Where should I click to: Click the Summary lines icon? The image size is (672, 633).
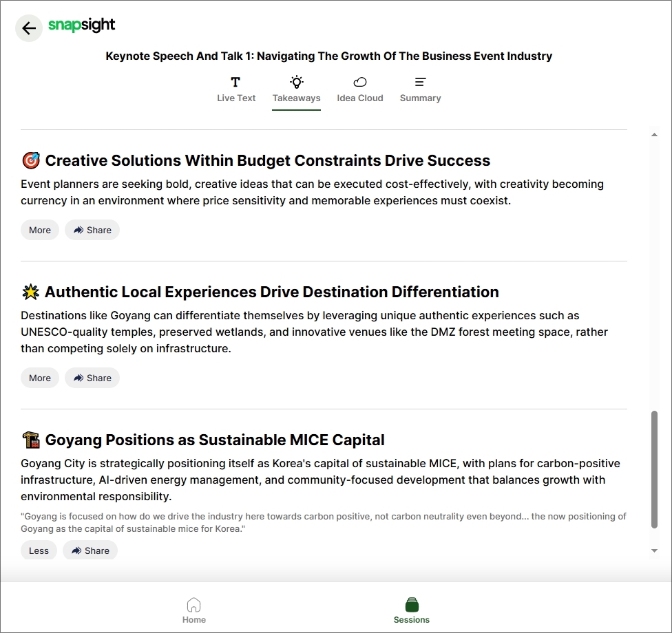[x=420, y=82]
